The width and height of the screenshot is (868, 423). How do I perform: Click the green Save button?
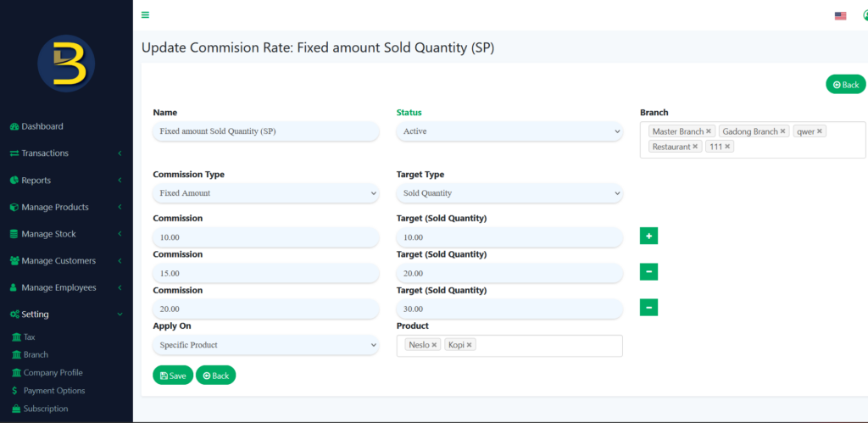(173, 375)
